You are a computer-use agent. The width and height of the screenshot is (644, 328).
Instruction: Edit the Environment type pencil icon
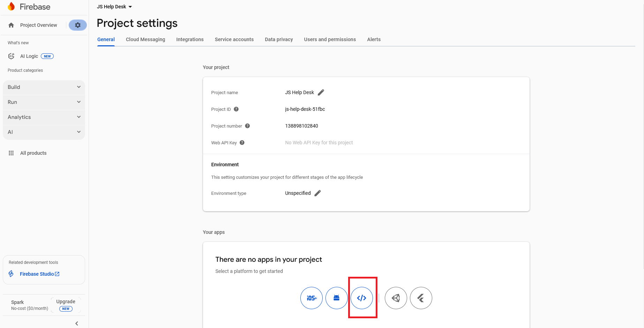point(317,193)
